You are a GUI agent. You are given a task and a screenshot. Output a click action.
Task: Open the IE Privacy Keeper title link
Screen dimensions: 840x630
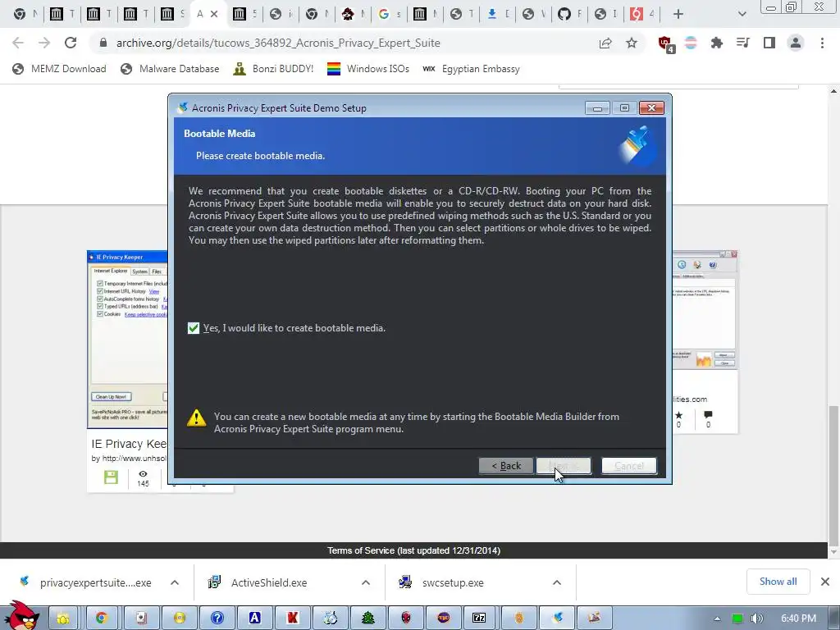pyautogui.click(x=129, y=444)
